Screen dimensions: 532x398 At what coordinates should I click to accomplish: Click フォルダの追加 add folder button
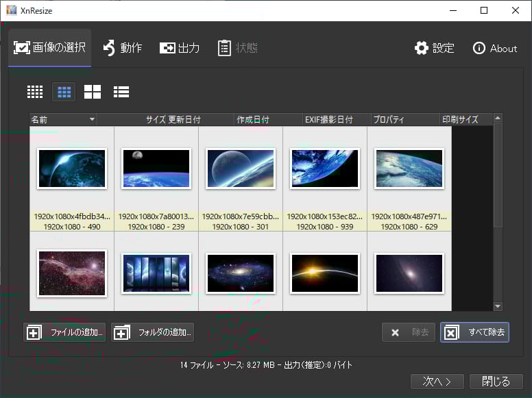(x=153, y=332)
